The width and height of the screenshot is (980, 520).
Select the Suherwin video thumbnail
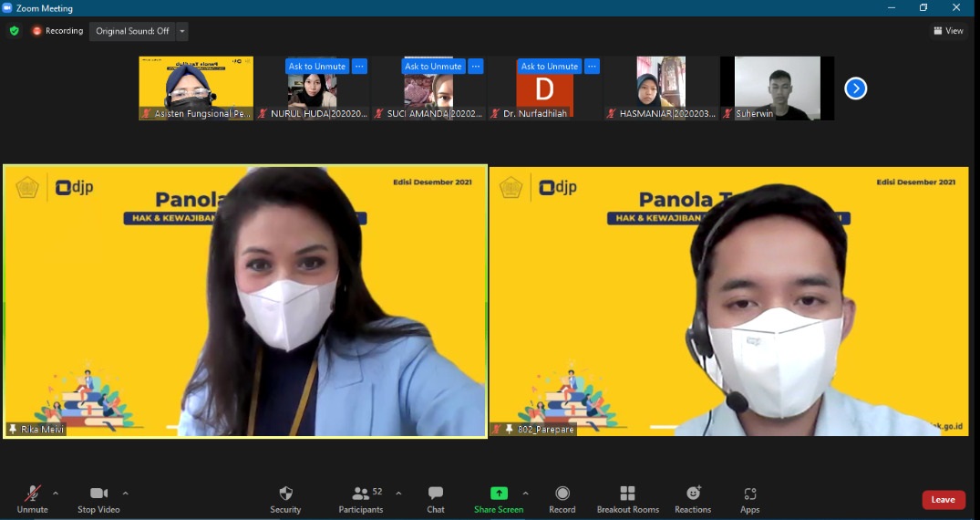[777, 88]
